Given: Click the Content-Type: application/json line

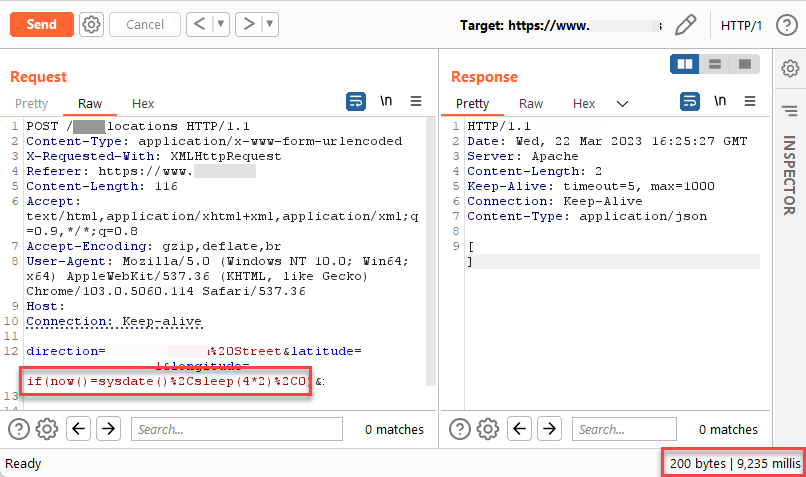Looking at the screenshot, I should pos(587,216).
